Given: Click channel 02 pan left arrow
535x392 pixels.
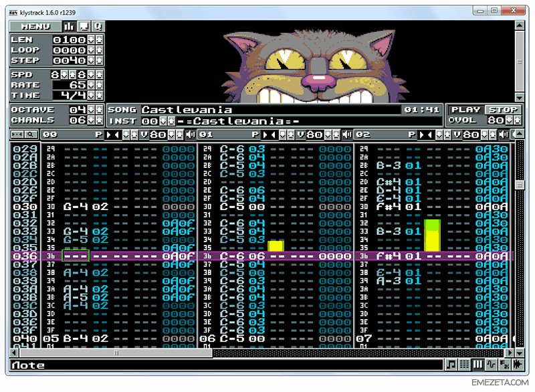Looking at the screenshot, I should pos(430,134).
